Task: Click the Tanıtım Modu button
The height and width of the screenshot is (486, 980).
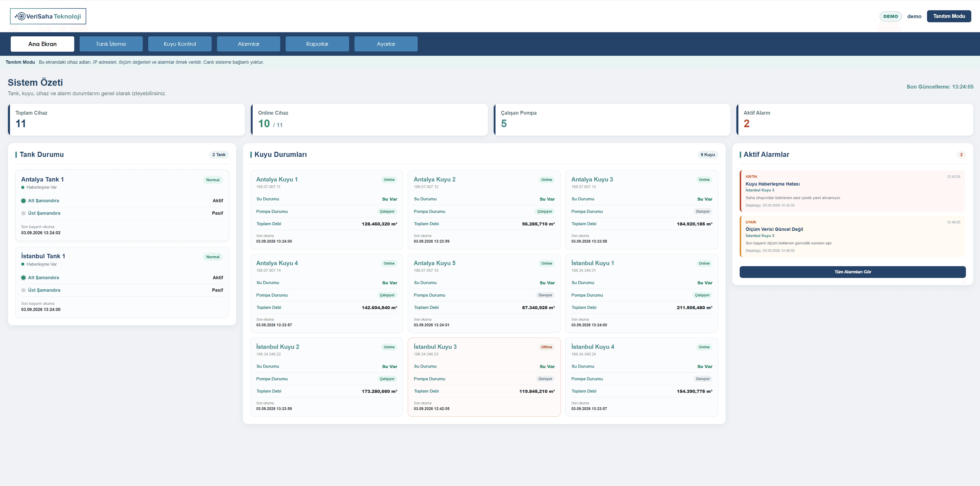Action: [949, 16]
